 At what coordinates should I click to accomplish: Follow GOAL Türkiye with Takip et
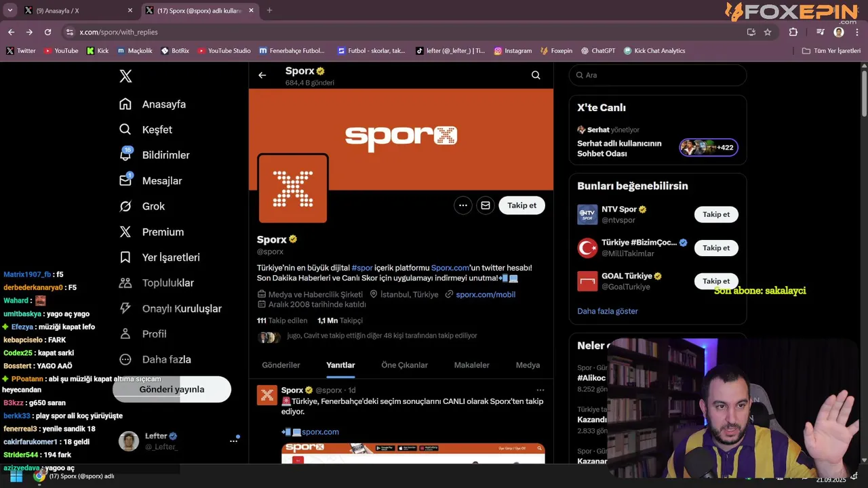click(x=716, y=281)
